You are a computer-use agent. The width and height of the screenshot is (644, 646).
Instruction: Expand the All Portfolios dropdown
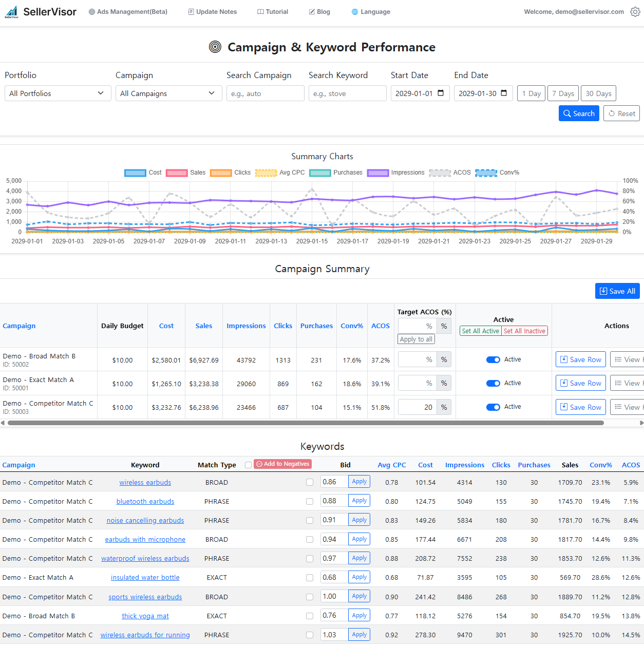click(58, 93)
